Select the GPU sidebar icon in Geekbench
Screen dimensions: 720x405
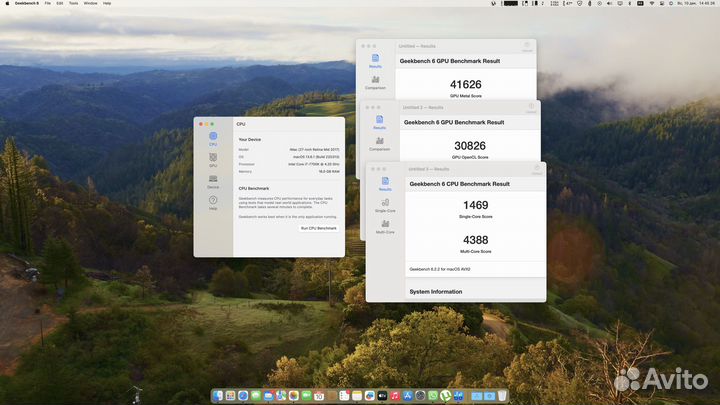pyautogui.click(x=213, y=160)
